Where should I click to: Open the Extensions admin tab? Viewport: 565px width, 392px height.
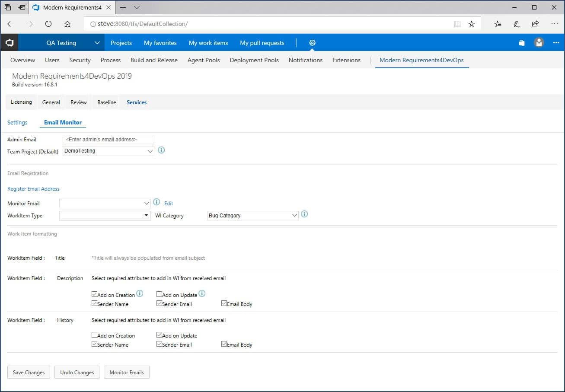pyautogui.click(x=346, y=60)
